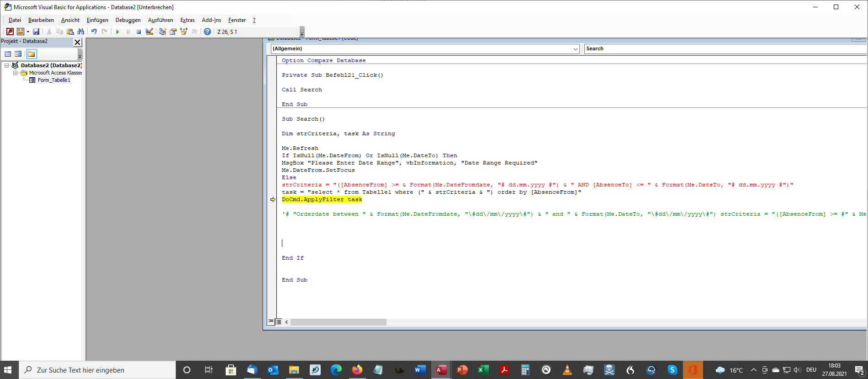The height and width of the screenshot is (379, 868).
Task: Click the weather 16°C widget
Action: [x=729, y=370]
